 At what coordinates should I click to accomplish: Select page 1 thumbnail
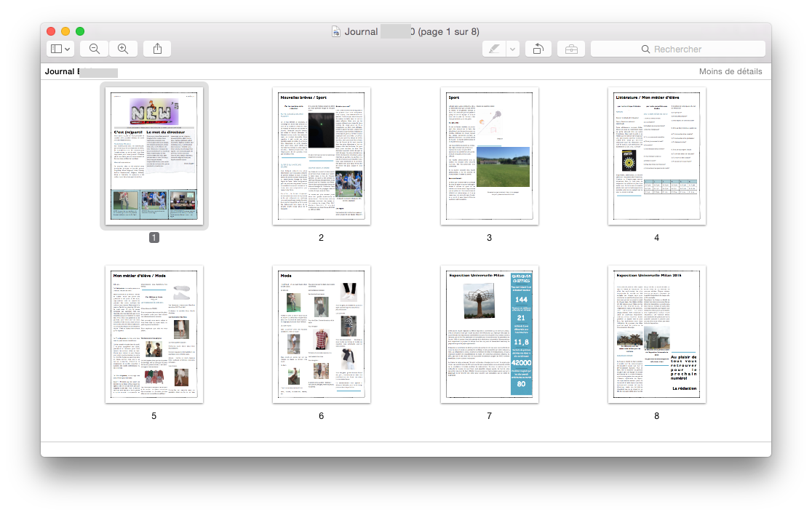(x=154, y=156)
